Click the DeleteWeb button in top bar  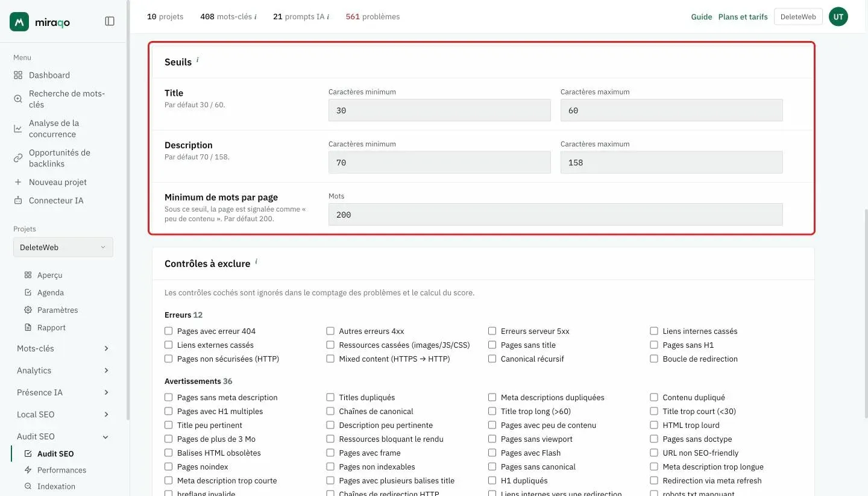pos(798,17)
